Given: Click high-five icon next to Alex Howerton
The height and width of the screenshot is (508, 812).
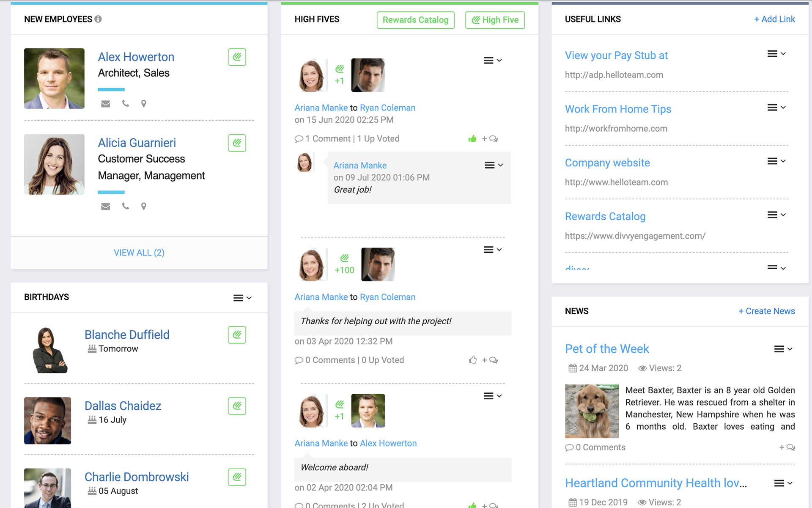Looking at the screenshot, I should click(x=237, y=57).
